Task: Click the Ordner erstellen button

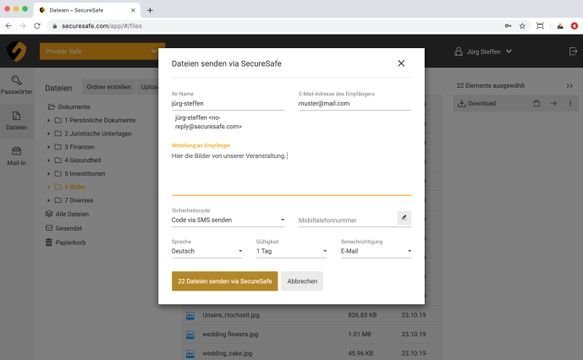Action: click(x=109, y=87)
